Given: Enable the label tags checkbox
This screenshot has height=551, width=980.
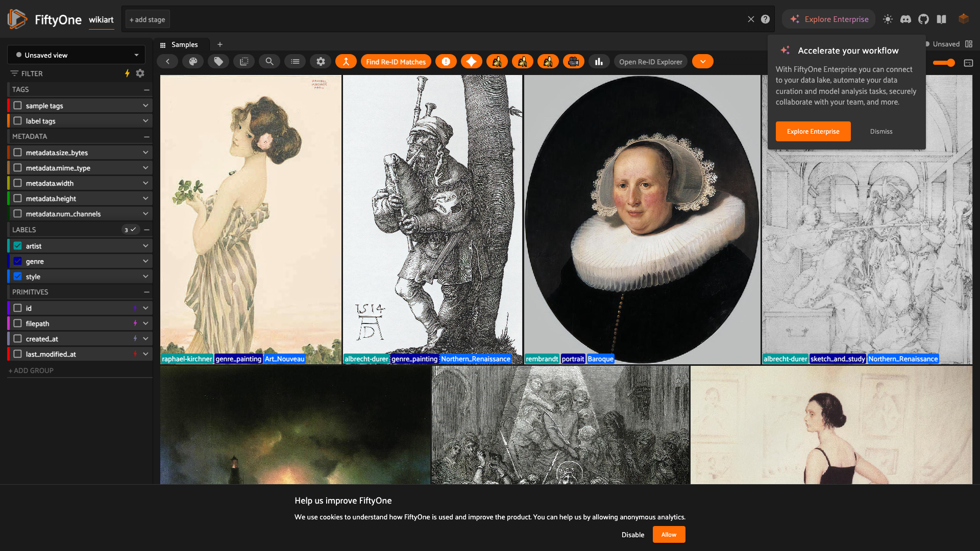Looking at the screenshot, I should pos(18,121).
